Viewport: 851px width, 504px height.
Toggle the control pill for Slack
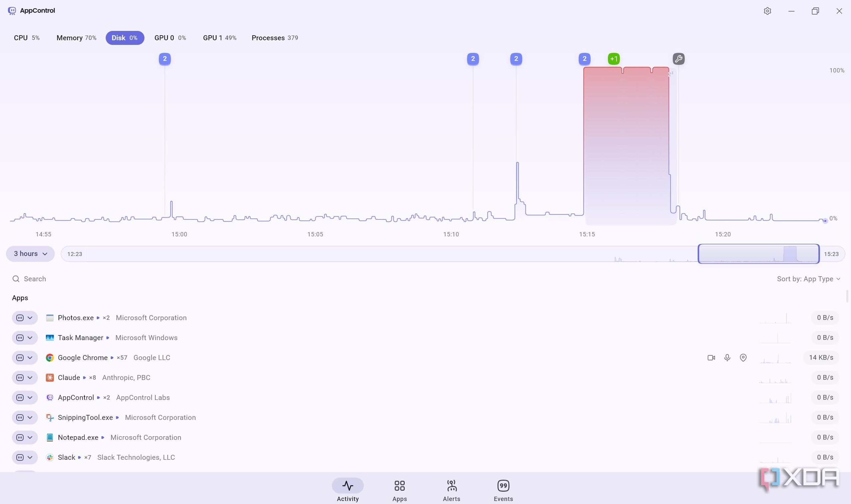click(x=25, y=457)
